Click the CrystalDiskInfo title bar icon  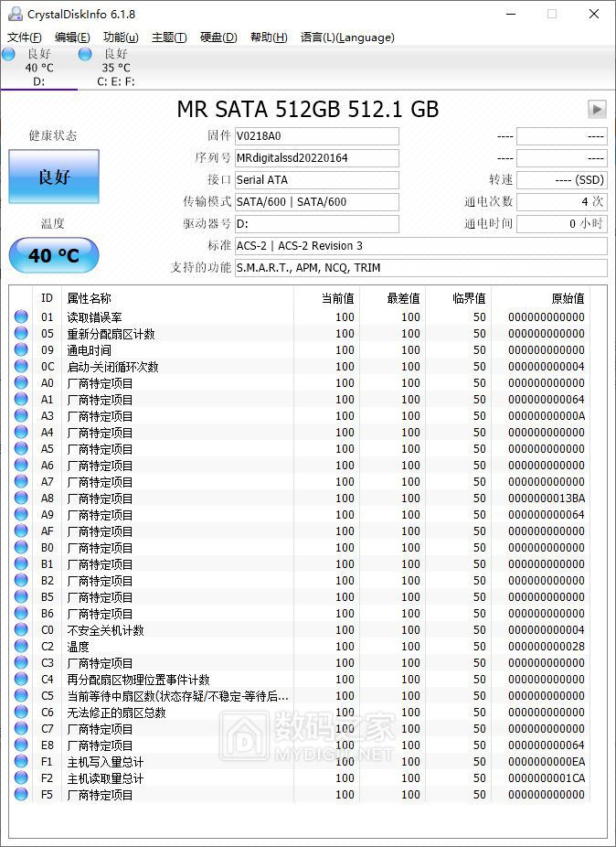[16, 14]
